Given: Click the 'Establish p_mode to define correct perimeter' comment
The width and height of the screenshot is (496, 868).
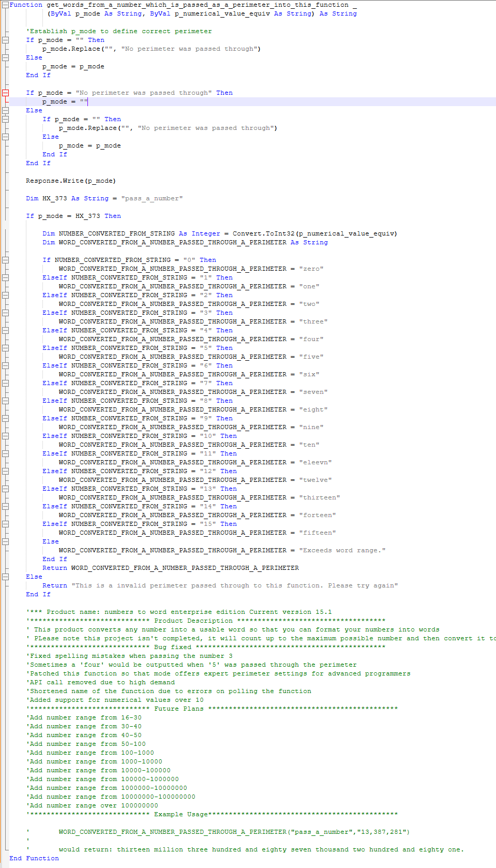Looking at the screenshot, I should coord(119,31).
